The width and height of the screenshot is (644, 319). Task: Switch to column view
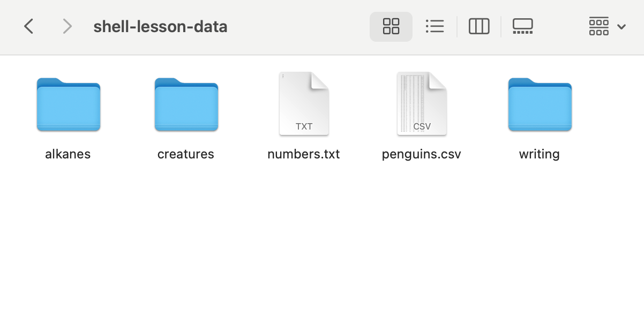(479, 26)
